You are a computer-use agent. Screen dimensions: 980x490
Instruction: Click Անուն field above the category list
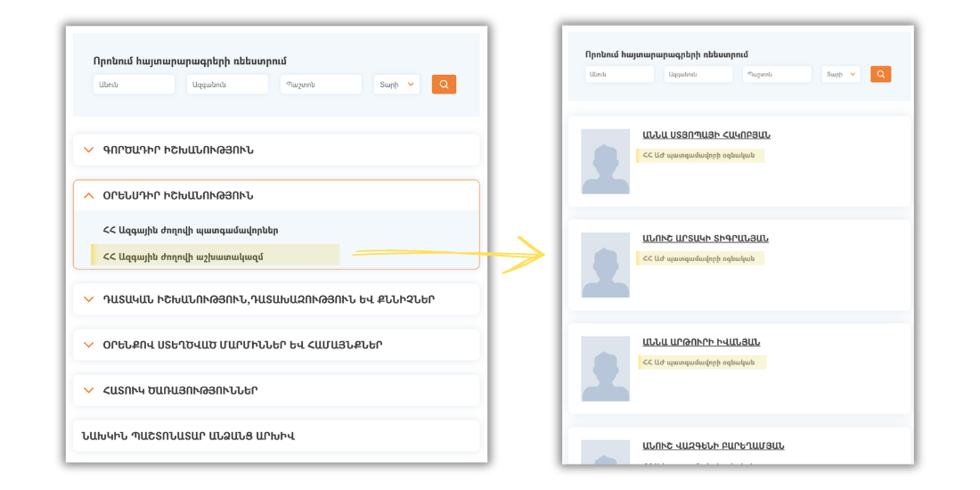[134, 85]
